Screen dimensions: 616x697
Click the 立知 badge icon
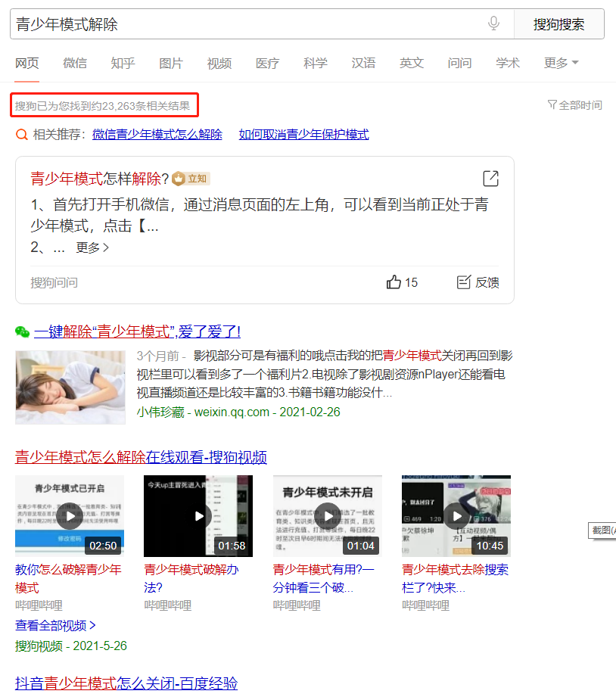(191, 179)
